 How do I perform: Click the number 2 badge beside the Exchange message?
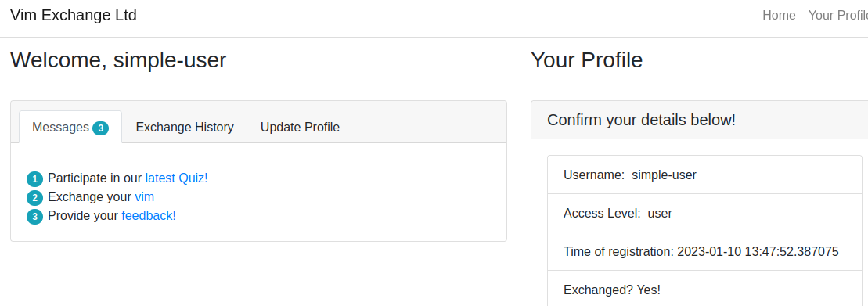[34, 198]
